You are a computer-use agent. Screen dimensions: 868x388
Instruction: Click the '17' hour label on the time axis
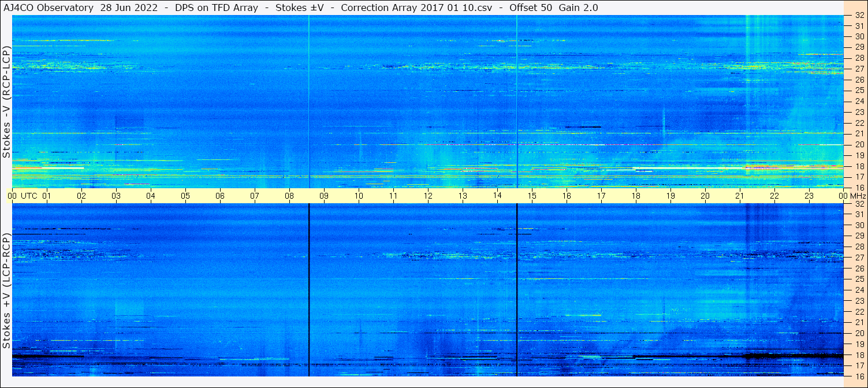pyautogui.click(x=601, y=196)
